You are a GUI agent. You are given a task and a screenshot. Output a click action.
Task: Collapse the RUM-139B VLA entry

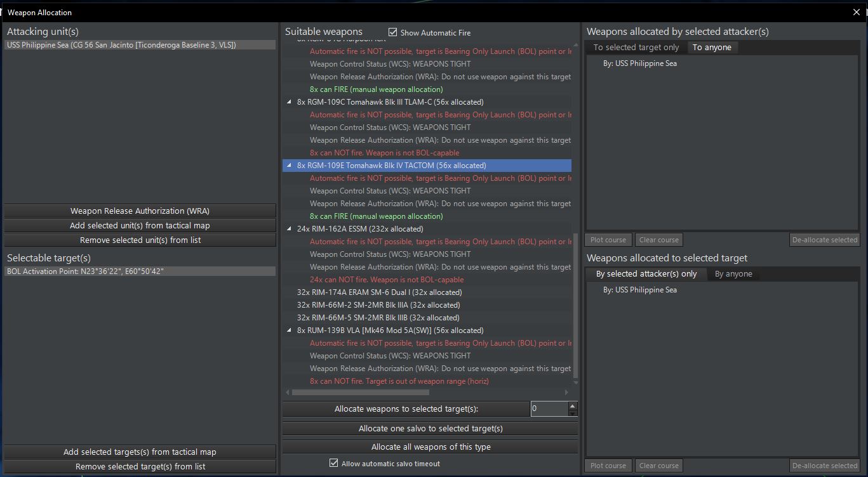(x=290, y=330)
